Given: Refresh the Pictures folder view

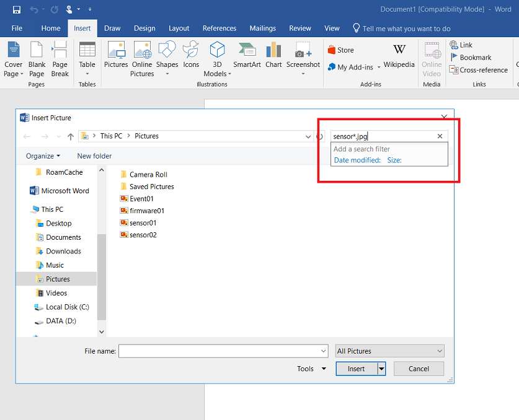Looking at the screenshot, I should click(x=319, y=136).
